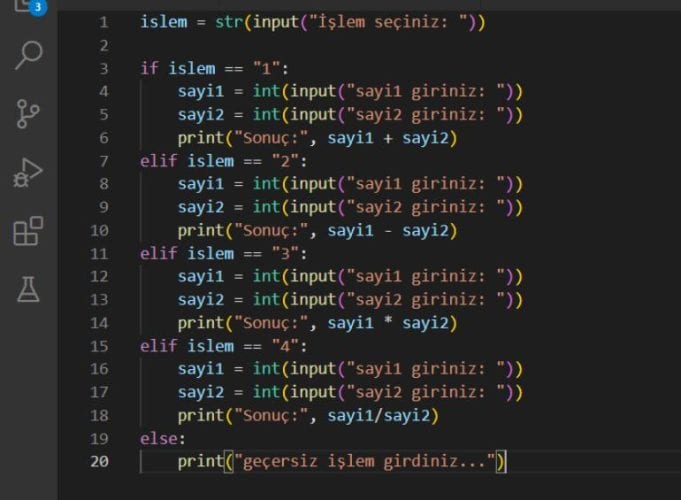Click the "geçersiz işlem girdiniz..." string
Screen dimensions: 681x500
click(x=365, y=461)
